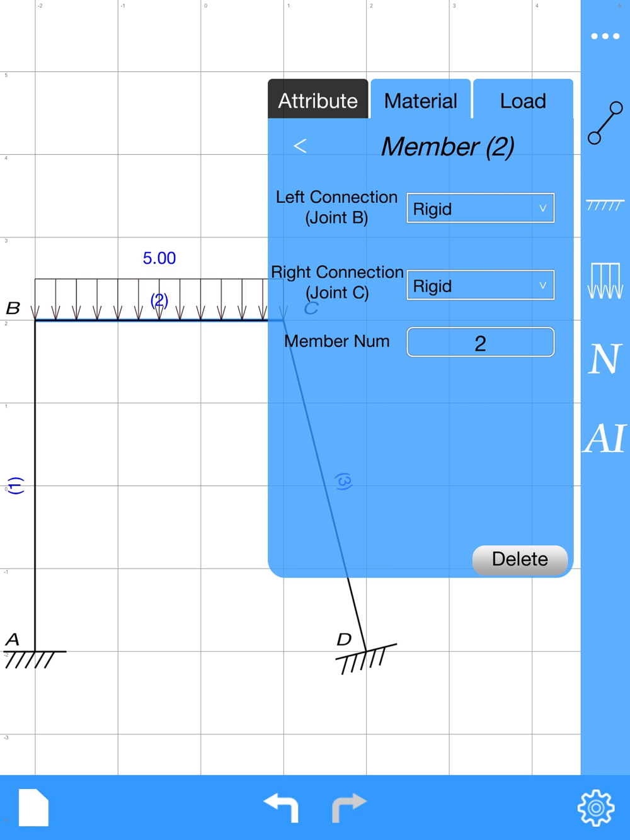Screen dimensions: 630x840
Task: Open Right Connection Rigid dropdown
Action: [x=481, y=285]
